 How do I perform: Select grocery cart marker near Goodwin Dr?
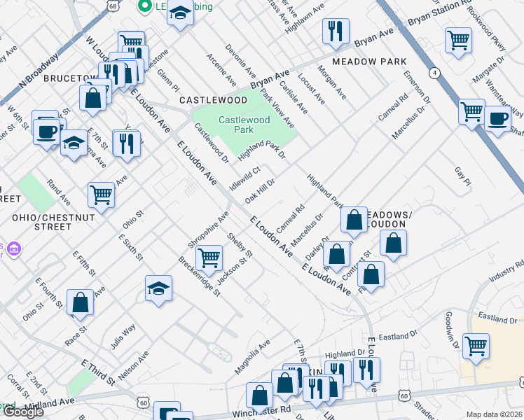(476, 347)
